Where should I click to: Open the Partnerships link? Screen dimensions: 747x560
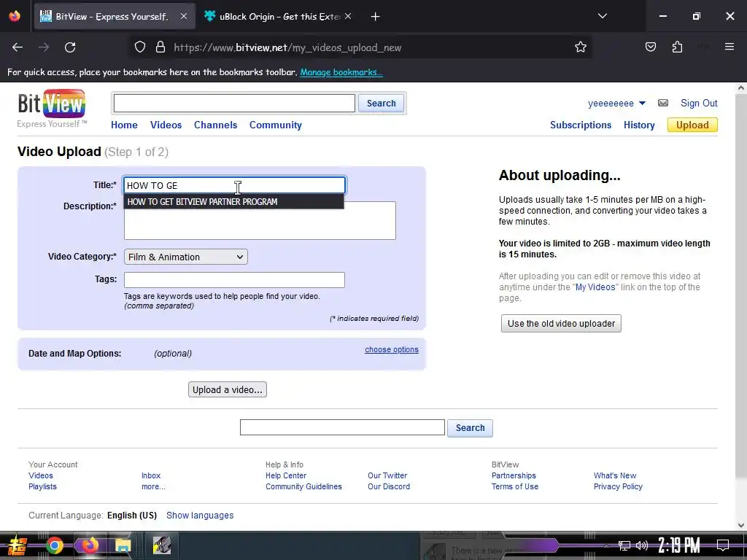514,475
